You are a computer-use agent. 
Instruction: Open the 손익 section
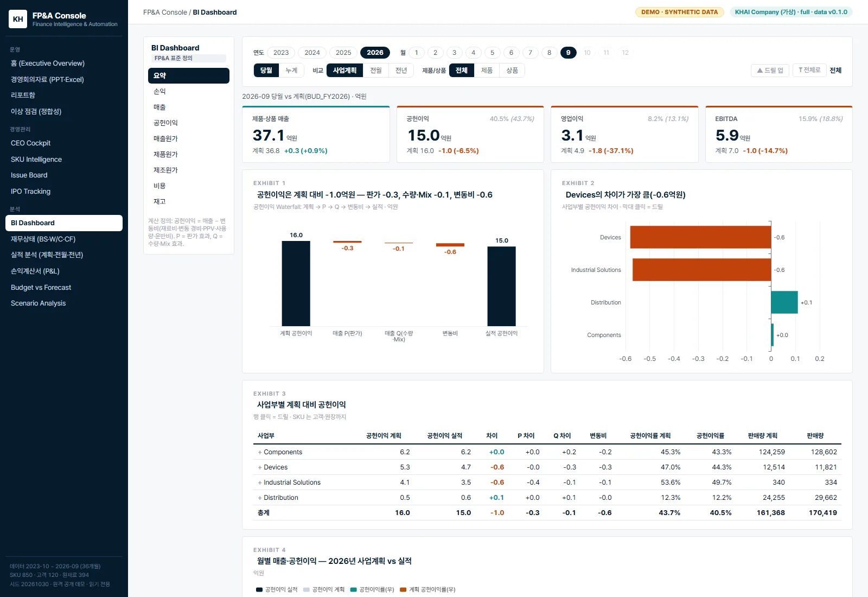189,92
